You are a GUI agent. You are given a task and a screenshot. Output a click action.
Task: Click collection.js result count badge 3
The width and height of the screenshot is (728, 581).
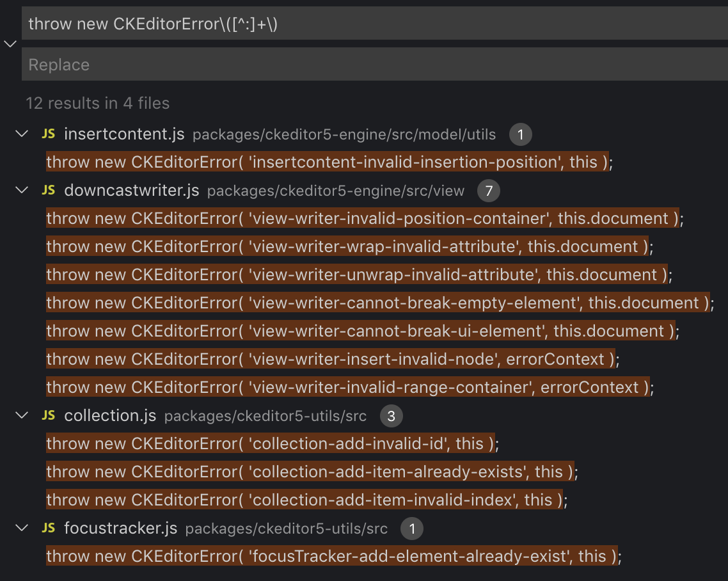391,416
